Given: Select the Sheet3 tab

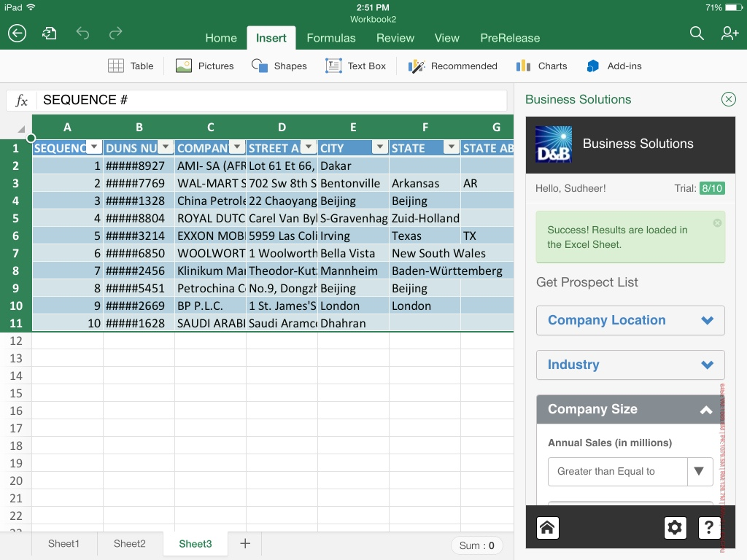Looking at the screenshot, I should (196, 544).
